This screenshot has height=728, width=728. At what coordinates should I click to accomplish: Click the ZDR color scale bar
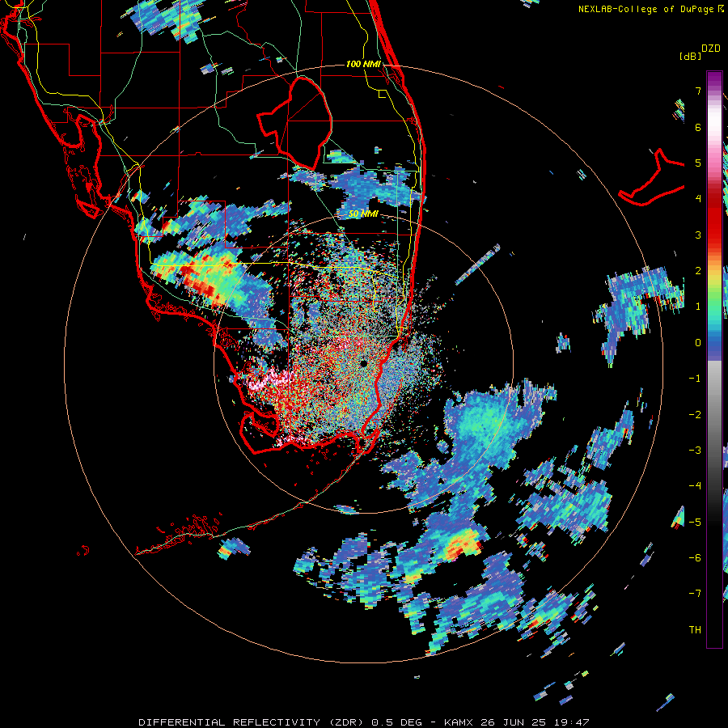coord(714,359)
